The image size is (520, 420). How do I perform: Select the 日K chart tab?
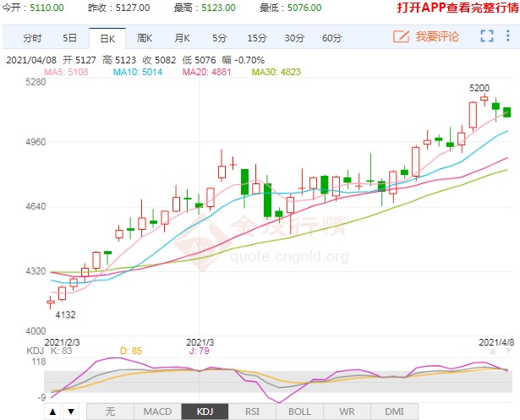pos(107,39)
